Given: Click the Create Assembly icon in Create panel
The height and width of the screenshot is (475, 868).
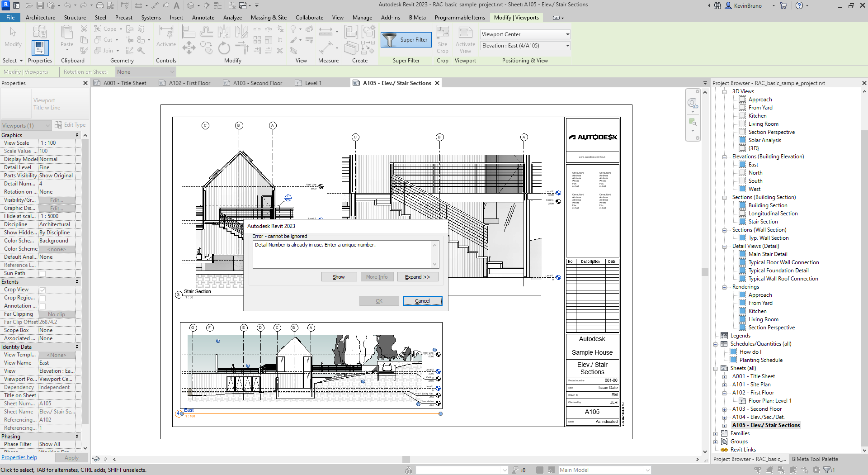Looking at the screenshot, I should coord(351,32).
